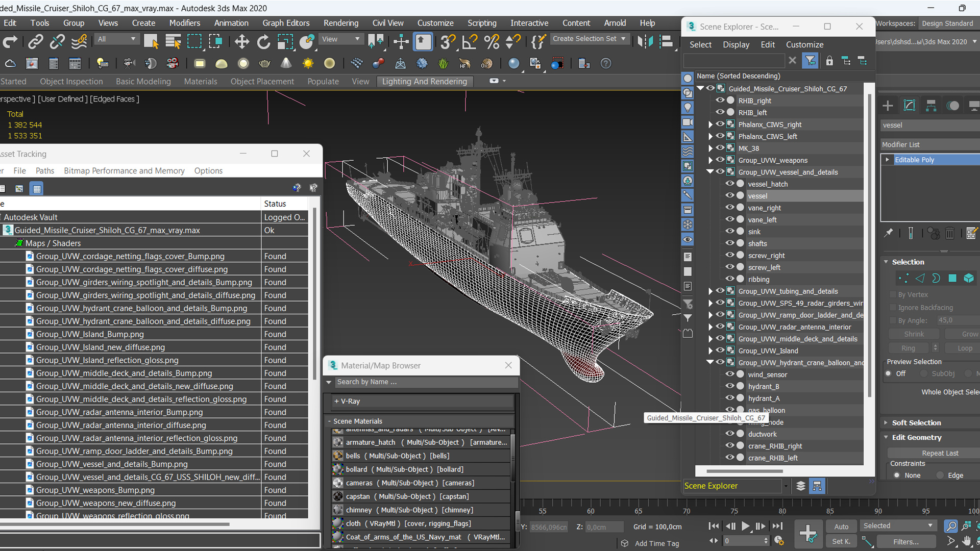Click the sun light icon
980x551 pixels.
308,63
